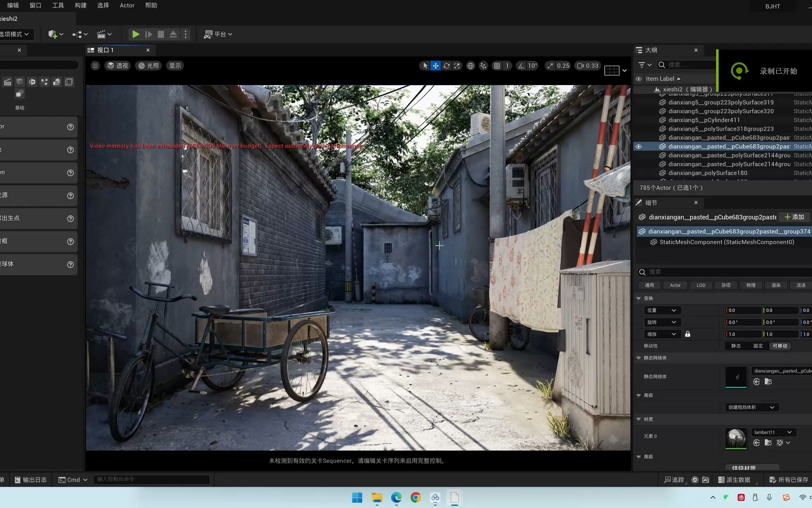Open the 窗口 menu
812x508 pixels.
[35, 5]
